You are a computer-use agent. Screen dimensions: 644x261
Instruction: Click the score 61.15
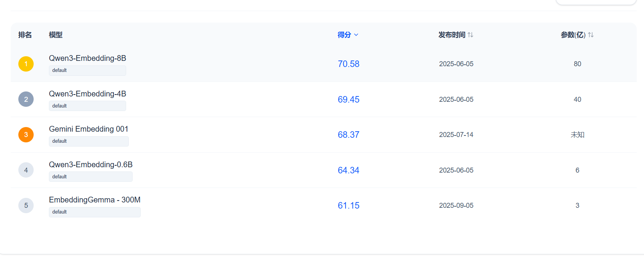click(349, 206)
